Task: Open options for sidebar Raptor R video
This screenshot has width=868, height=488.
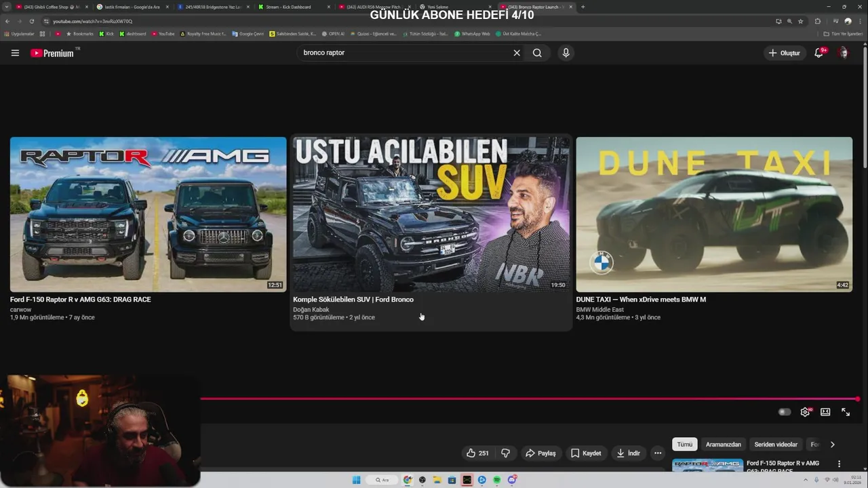Action: 839,464
